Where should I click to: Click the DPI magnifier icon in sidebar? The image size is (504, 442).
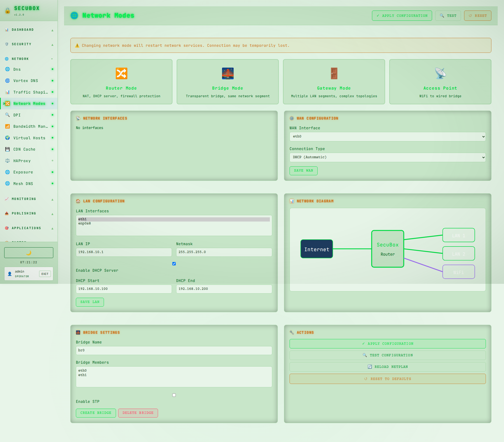pyautogui.click(x=8, y=115)
